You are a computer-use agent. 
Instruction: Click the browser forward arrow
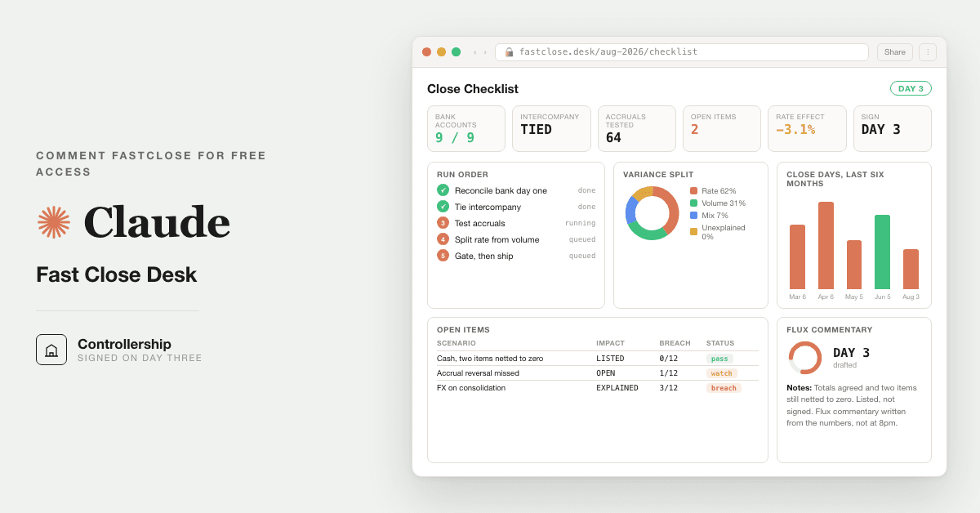(485, 52)
